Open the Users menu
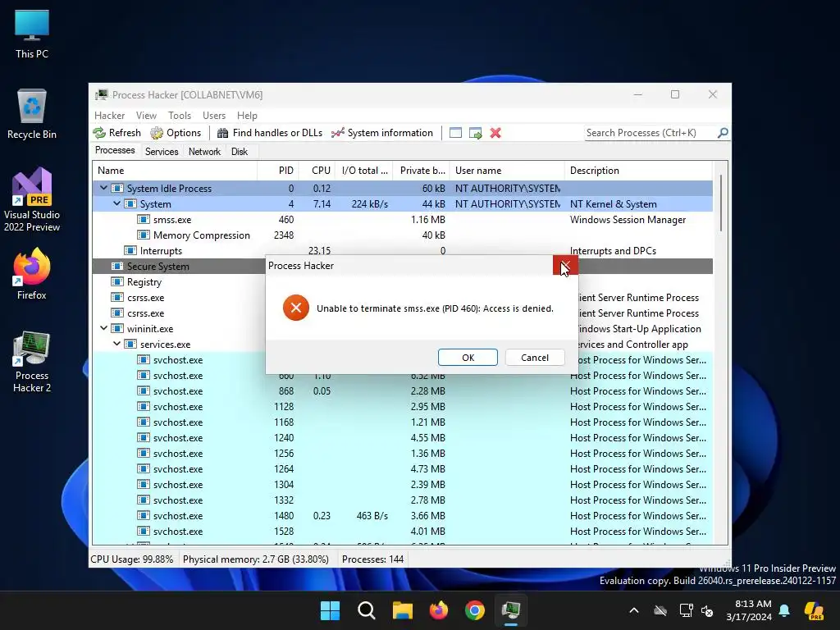 (214, 116)
